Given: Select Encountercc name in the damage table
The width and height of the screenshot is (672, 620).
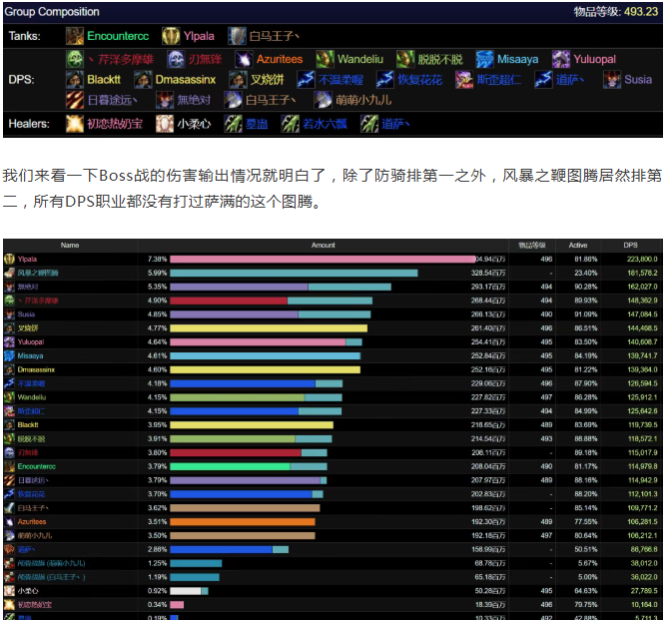Looking at the screenshot, I should pos(36,466).
